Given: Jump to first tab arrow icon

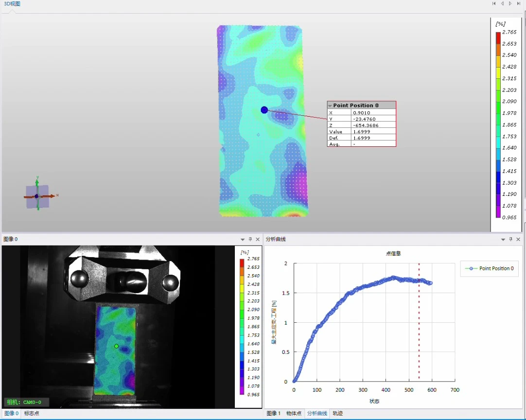Looking at the screenshot, I should pos(494,3).
